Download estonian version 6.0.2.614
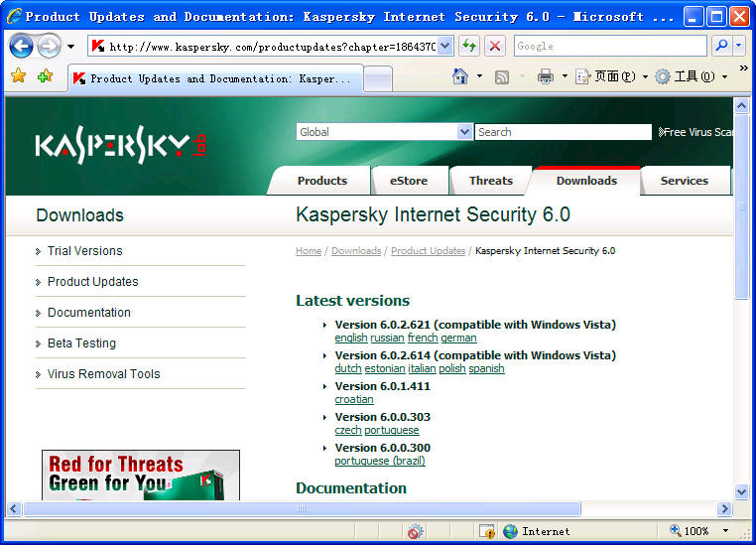This screenshot has width=756, height=545. tap(385, 368)
